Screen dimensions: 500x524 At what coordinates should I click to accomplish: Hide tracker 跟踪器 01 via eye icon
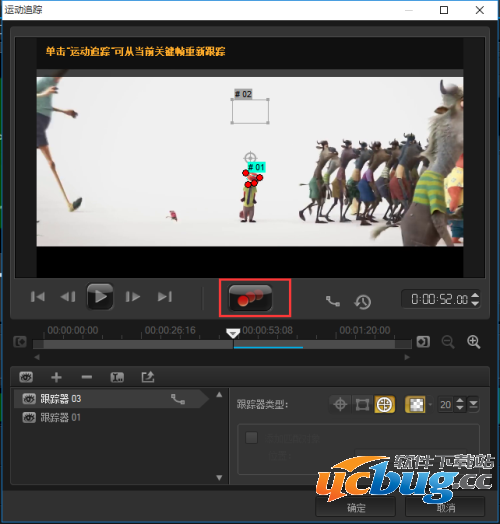point(29,417)
